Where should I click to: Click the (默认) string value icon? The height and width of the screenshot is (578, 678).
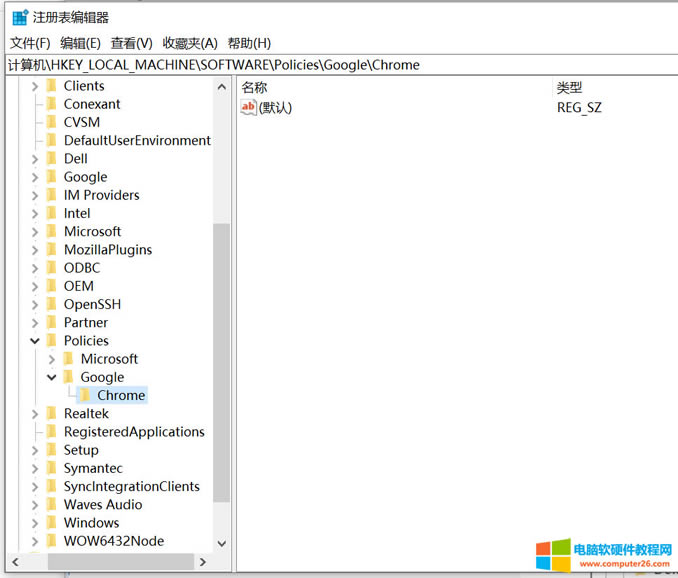point(249,108)
